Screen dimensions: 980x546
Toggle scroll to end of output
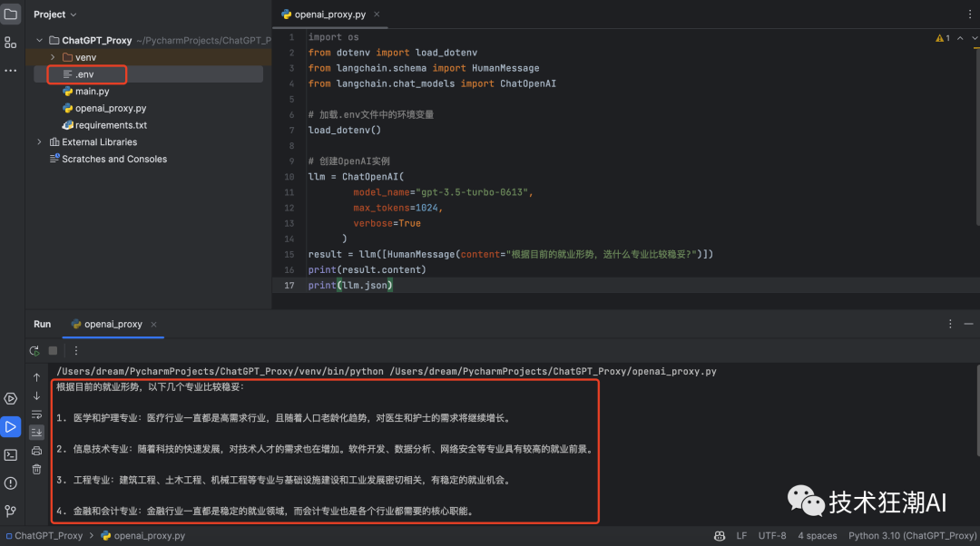point(36,433)
